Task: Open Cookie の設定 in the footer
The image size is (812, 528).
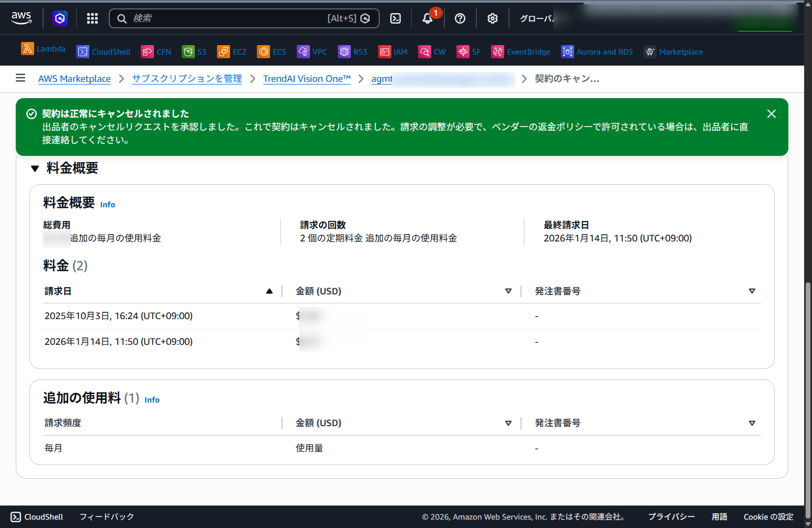Action: coord(768,516)
